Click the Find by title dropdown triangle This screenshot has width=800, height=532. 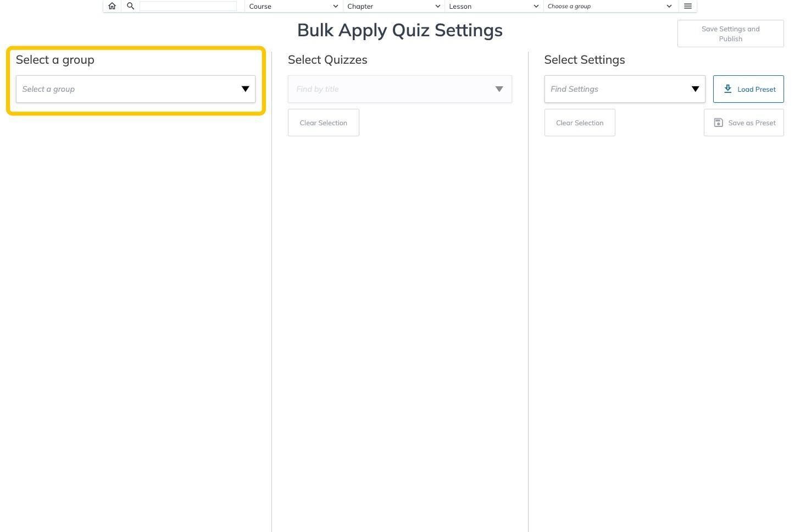point(499,89)
